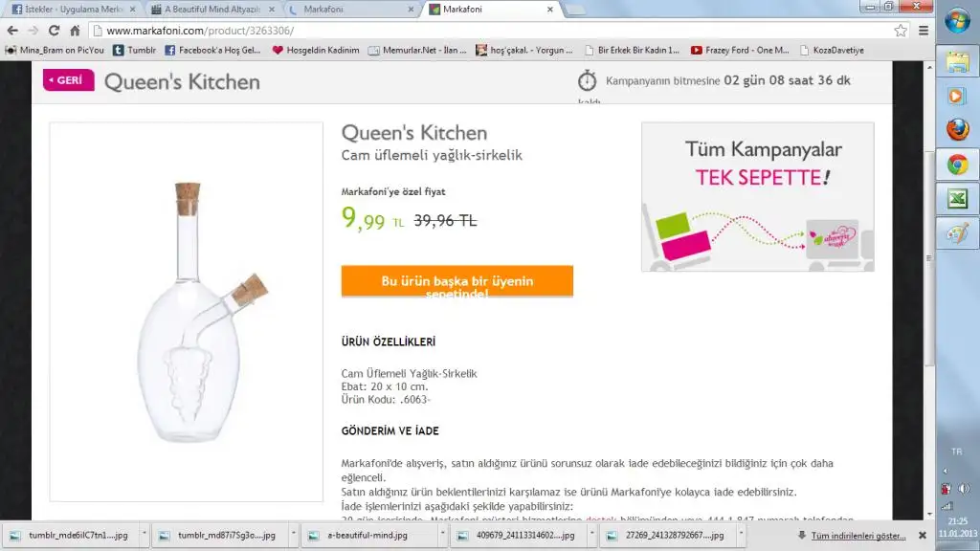Switch to the İstekler Facebook tab

pyautogui.click(x=73, y=10)
